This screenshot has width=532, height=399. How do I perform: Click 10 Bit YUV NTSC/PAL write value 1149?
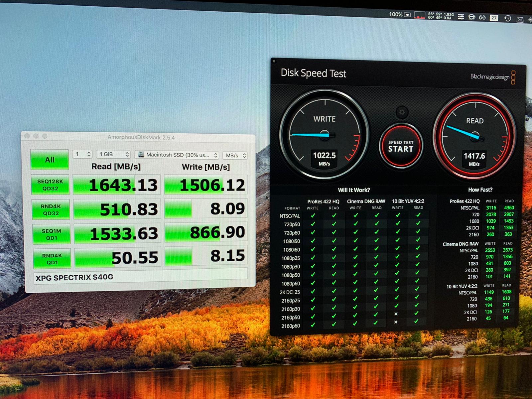pyautogui.click(x=489, y=292)
